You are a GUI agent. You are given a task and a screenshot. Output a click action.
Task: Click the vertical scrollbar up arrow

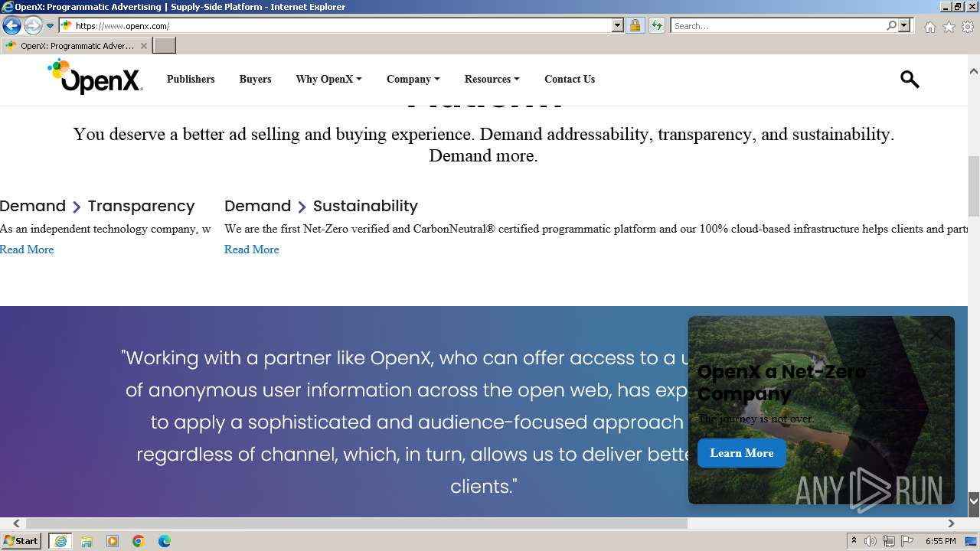coord(973,71)
